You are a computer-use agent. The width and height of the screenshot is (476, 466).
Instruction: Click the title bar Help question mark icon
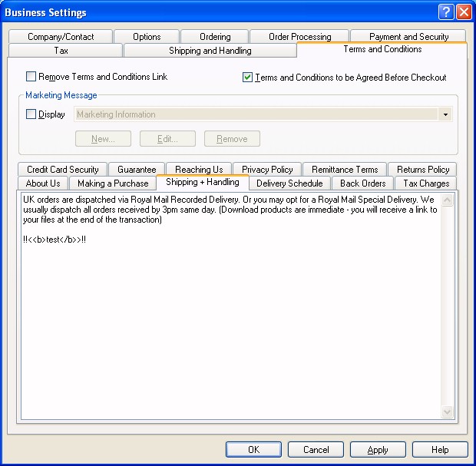(x=446, y=12)
